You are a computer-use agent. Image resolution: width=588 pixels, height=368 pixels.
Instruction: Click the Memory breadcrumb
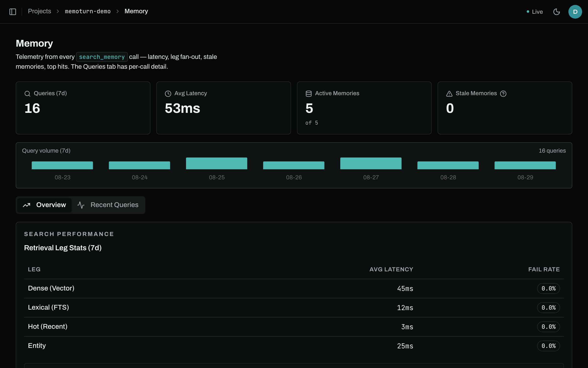pos(136,11)
